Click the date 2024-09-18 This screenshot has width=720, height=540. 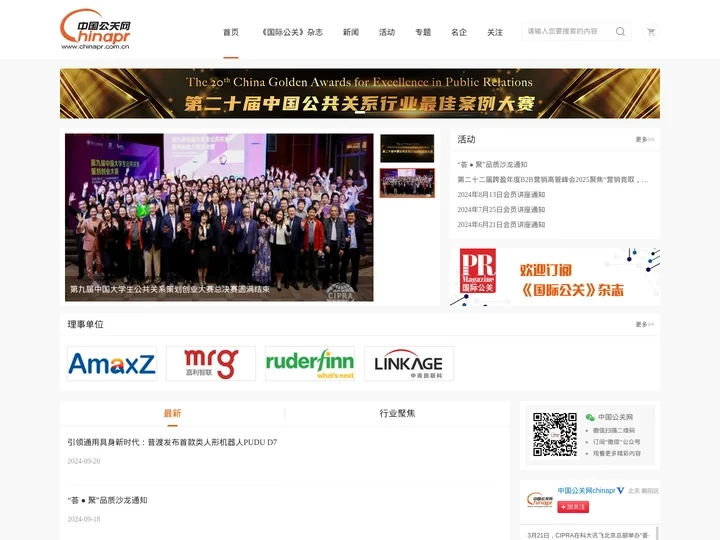[x=84, y=519]
